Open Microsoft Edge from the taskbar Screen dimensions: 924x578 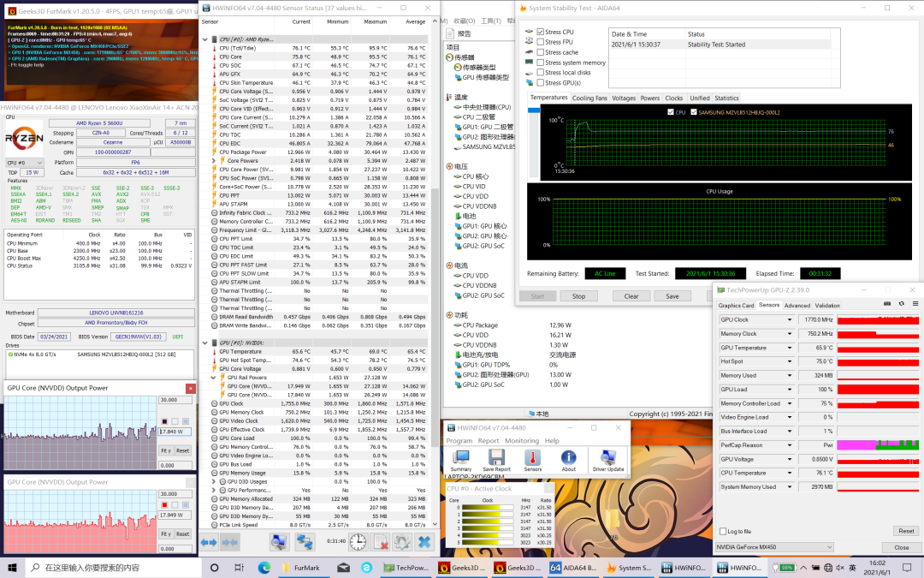pyautogui.click(x=264, y=568)
